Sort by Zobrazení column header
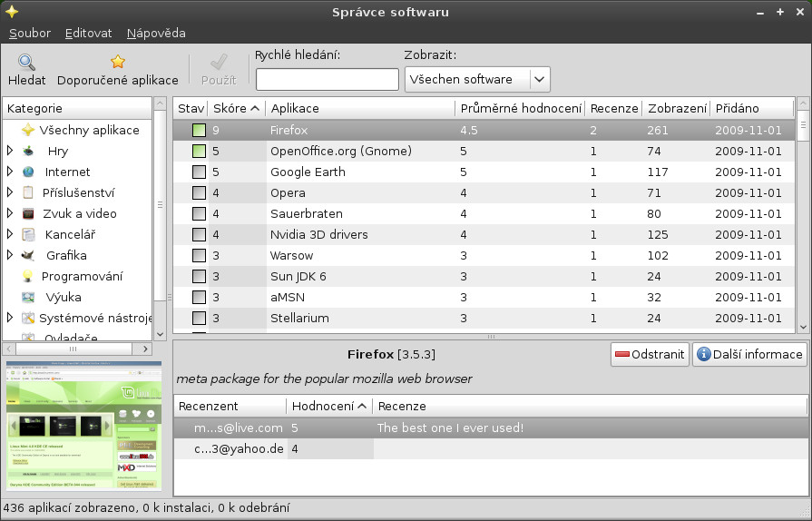The image size is (812, 521). click(x=676, y=108)
